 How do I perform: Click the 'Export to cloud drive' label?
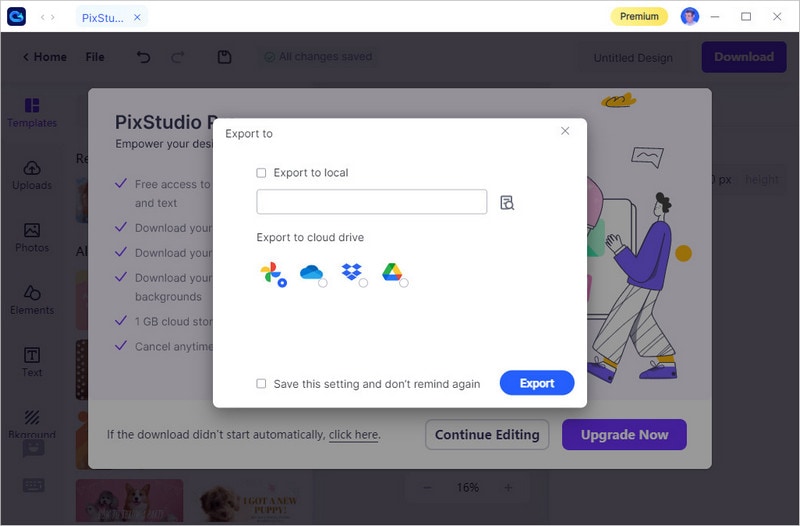click(x=310, y=237)
